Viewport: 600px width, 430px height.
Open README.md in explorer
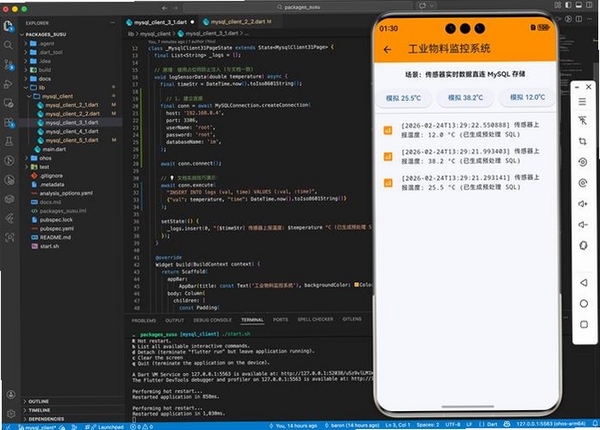tap(55, 237)
